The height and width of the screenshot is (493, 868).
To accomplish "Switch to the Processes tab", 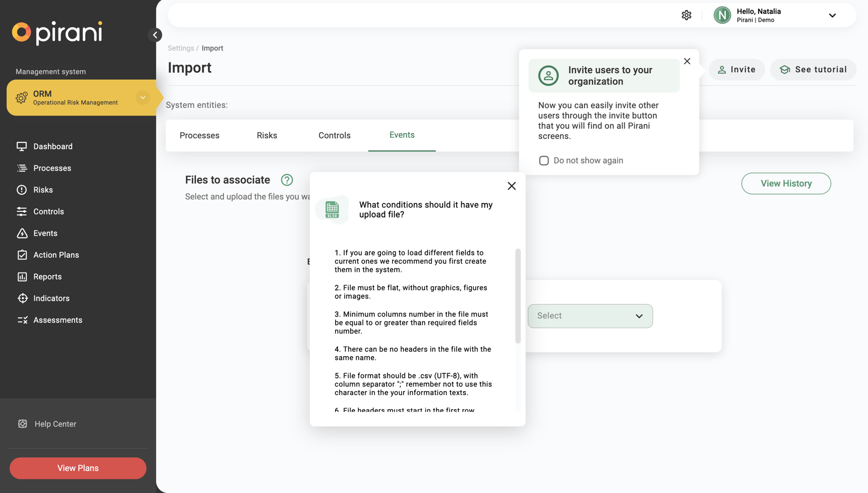I will 199,135.
